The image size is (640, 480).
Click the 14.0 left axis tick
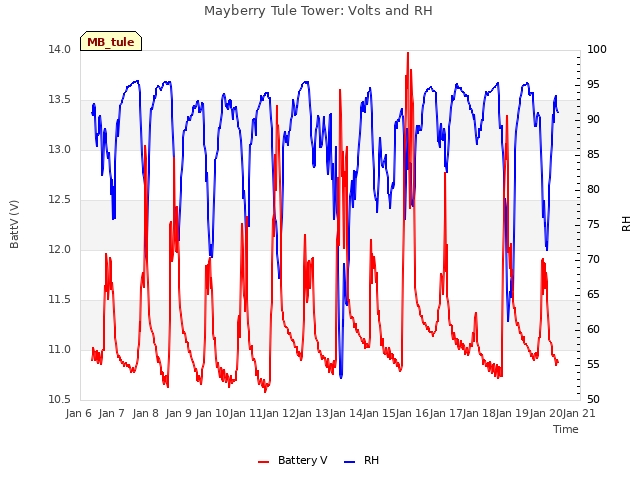coord(59,49)
